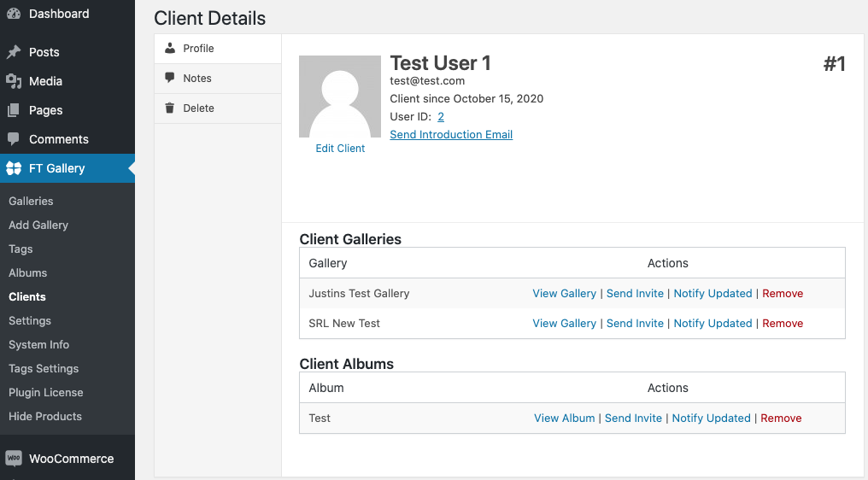
Task: Click Client since October 15, 2020 text
Action: click(x=466, y=98)
